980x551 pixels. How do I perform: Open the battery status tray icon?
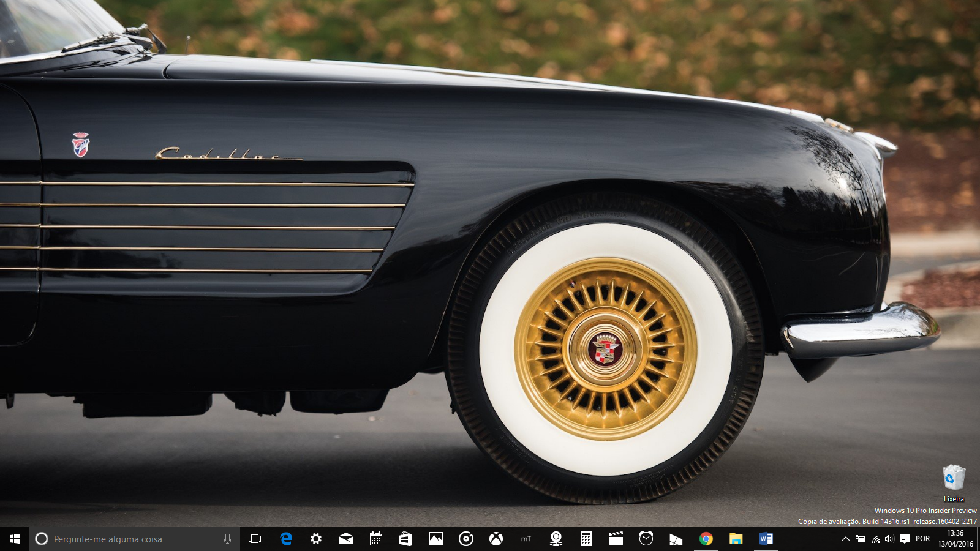(861, 539)
